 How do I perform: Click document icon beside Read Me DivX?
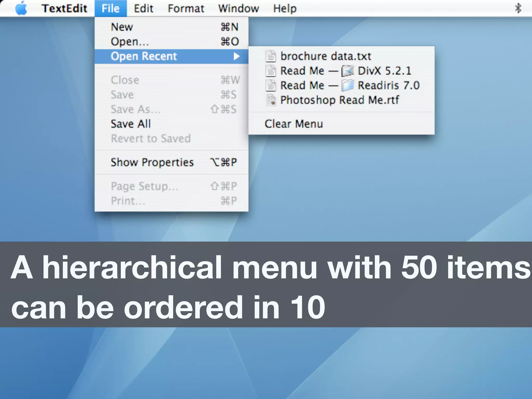[271, 71]
